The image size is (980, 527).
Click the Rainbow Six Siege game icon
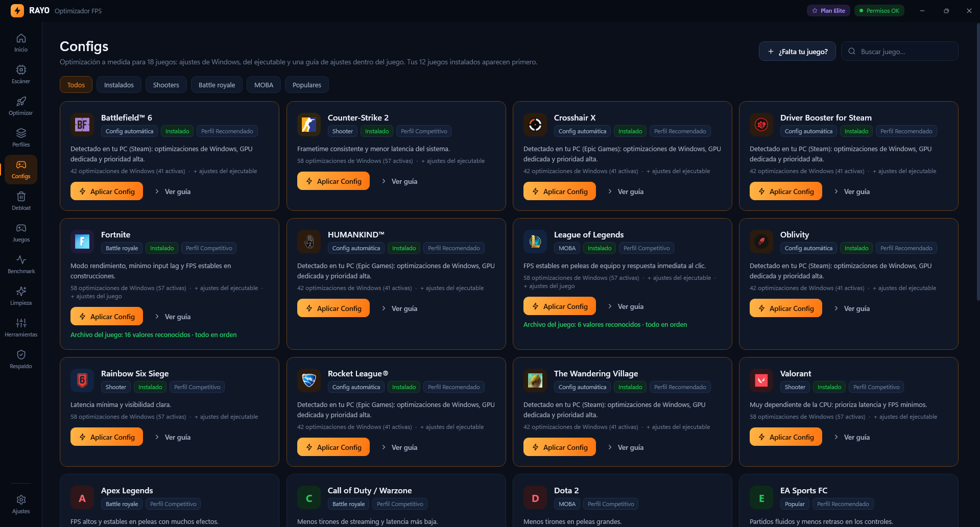click(82, 380)
